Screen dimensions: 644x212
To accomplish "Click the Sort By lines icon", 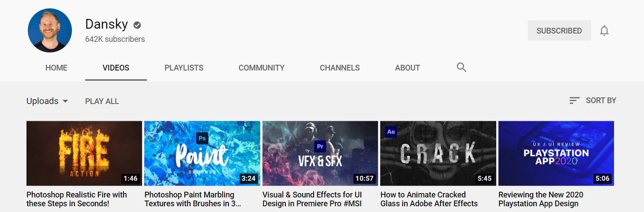I will tap(574, 100).
